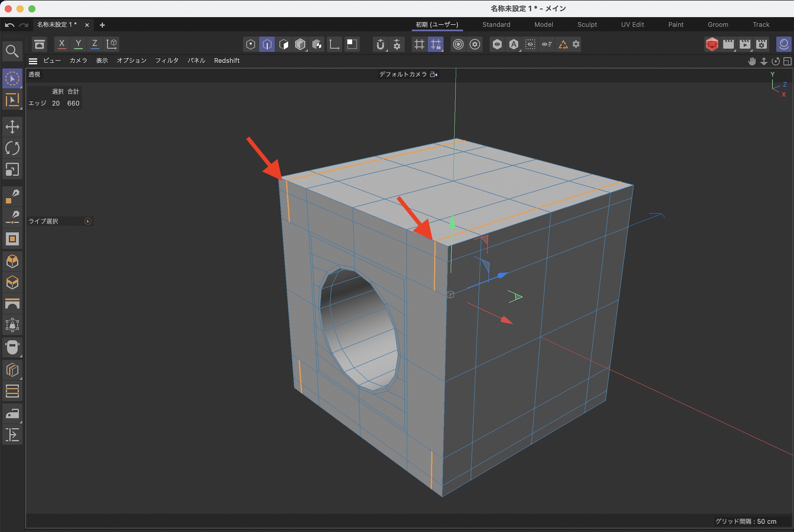Open the viewport hamburger menu

(x=33, y=61)
